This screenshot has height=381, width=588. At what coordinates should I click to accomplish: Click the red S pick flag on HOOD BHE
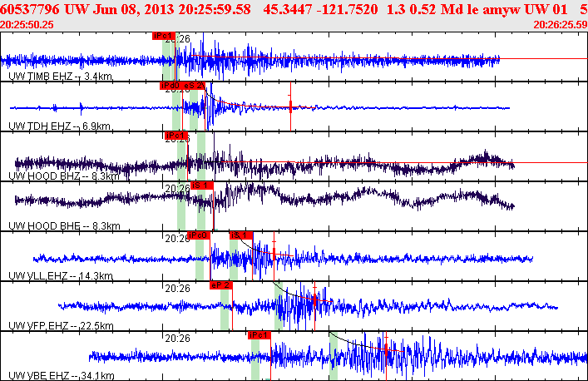coord(202,186)
